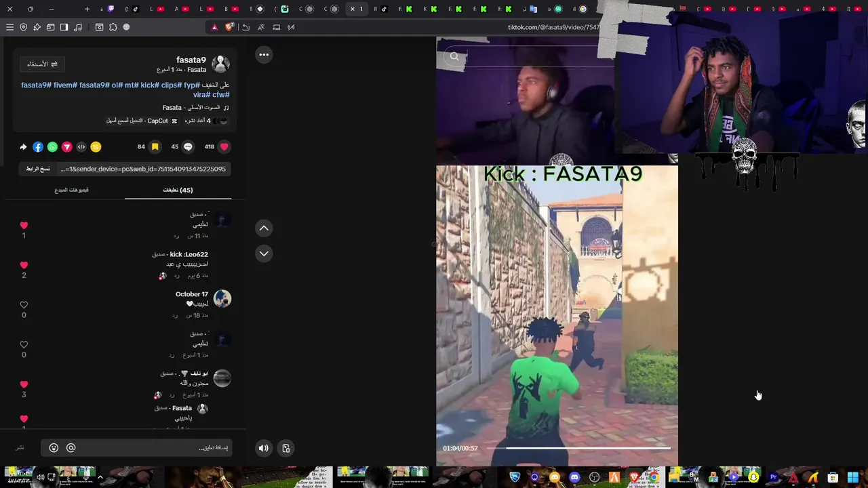This screenshot has width=868, height=488.
Task: Click the pin icon in browser toolbar
Action: click(x=37, y=27)
